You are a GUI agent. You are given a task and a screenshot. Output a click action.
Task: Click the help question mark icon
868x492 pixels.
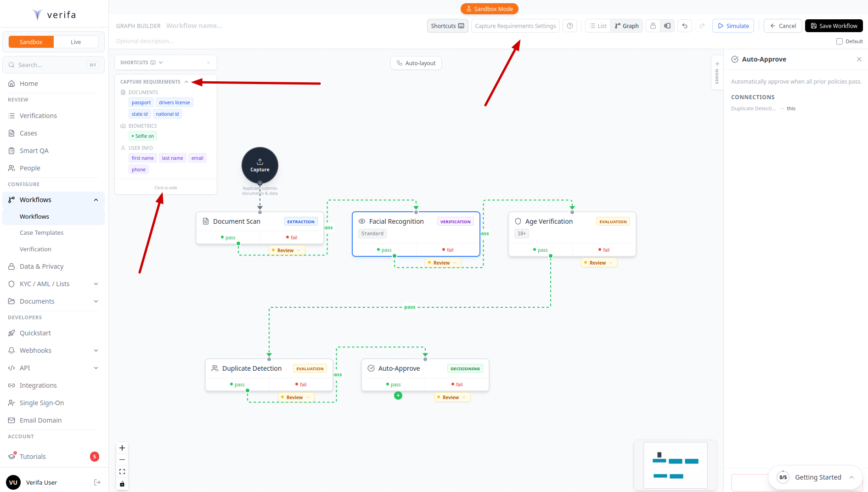[x=570, y=26]
